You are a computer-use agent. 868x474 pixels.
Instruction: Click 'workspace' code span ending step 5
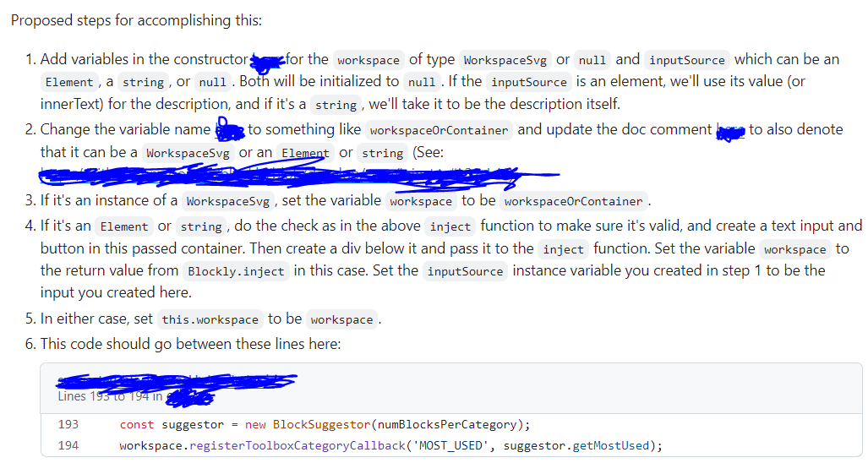[341, 319]
